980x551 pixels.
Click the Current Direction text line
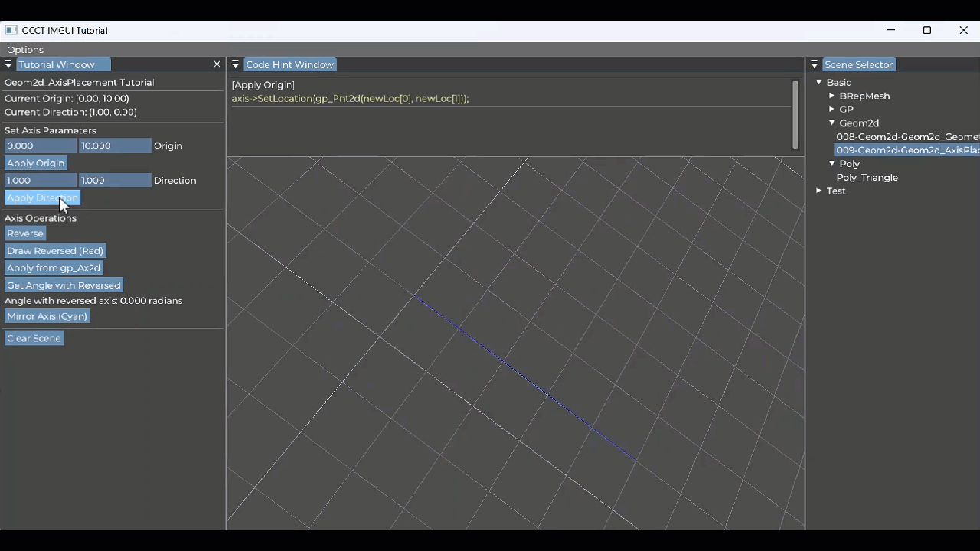[70, 112]
